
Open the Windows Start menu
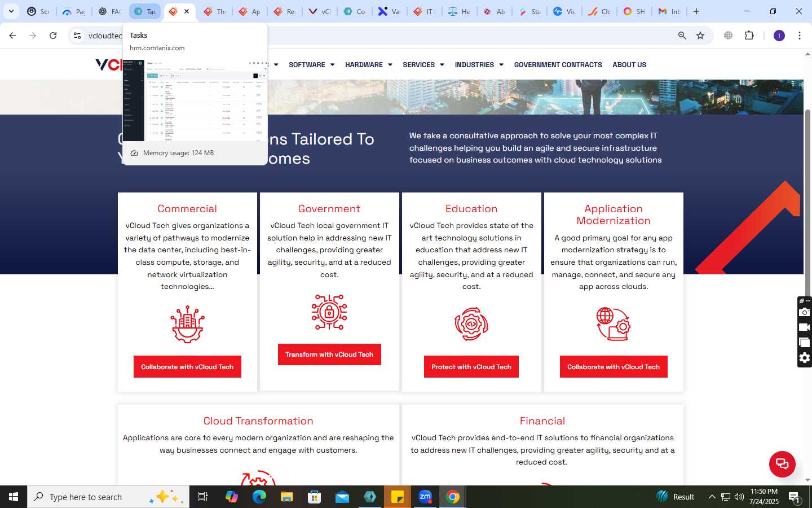click(14, 497)
